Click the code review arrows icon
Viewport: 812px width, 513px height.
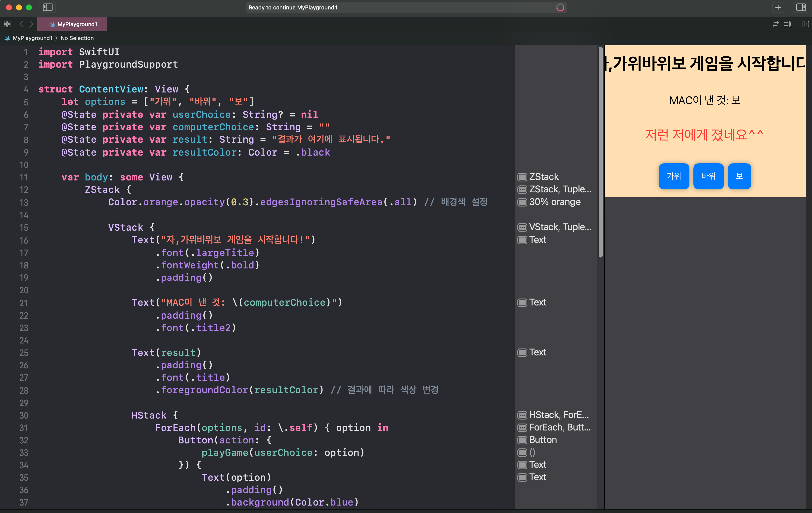(776, 24)
